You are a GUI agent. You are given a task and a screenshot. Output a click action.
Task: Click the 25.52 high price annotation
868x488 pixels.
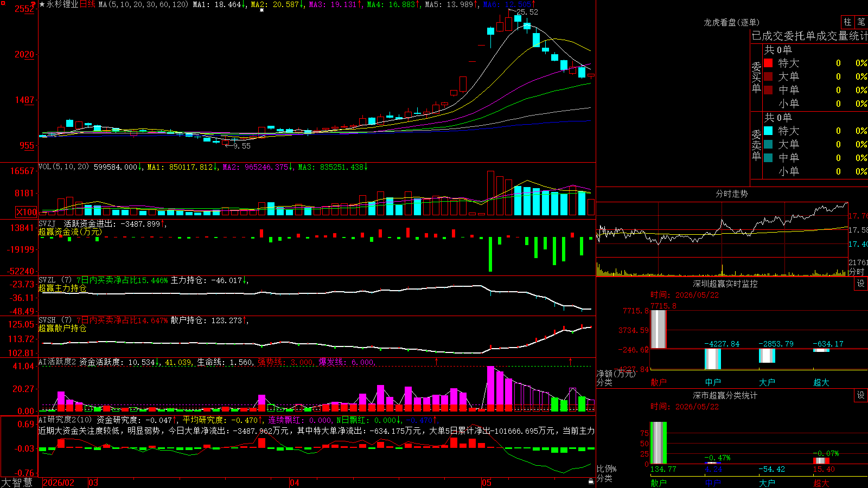pos(527,12)
